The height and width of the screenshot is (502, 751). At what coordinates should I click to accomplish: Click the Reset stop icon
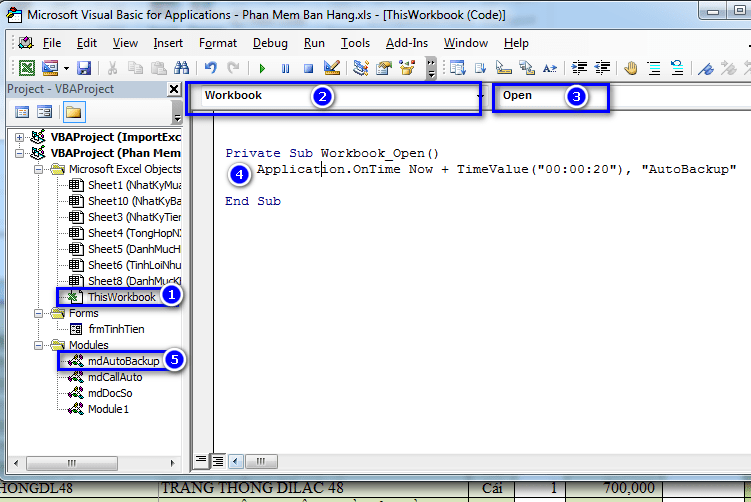coord(308,68)
